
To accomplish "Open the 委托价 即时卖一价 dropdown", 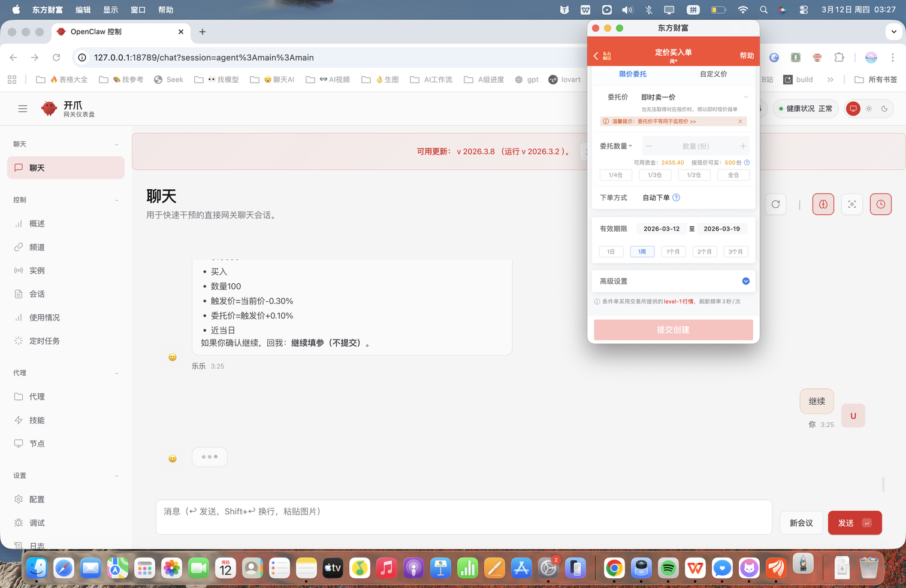I will [x=694, y=97].
